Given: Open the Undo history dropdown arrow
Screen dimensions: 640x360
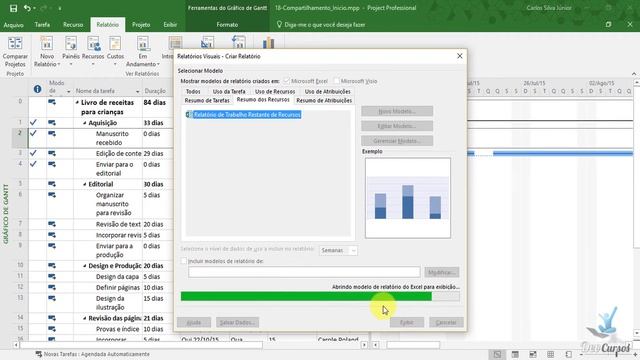Looking at the screenshot, I should (34, 8).
